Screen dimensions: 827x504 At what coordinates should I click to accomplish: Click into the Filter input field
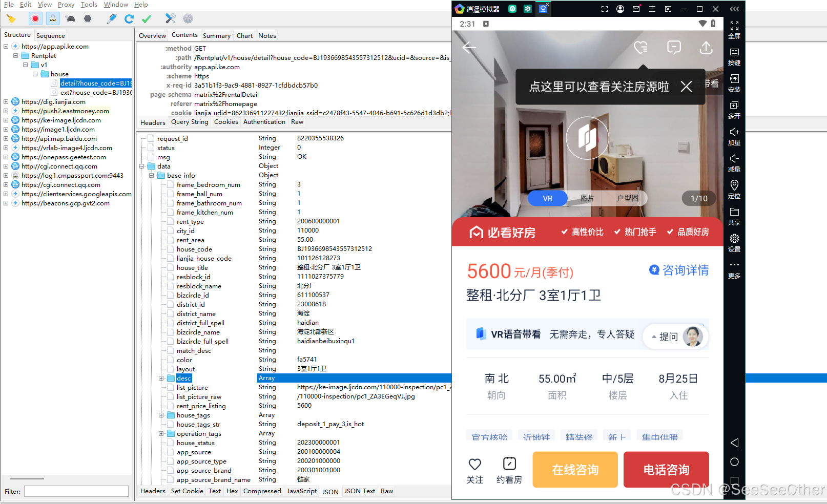pos(76,491)
